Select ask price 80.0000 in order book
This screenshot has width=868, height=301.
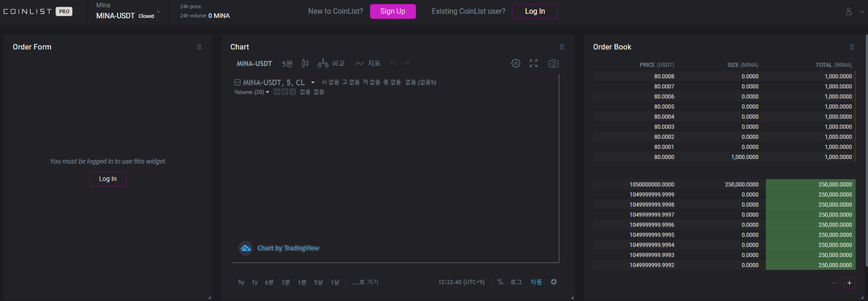(x=664, y=157)
